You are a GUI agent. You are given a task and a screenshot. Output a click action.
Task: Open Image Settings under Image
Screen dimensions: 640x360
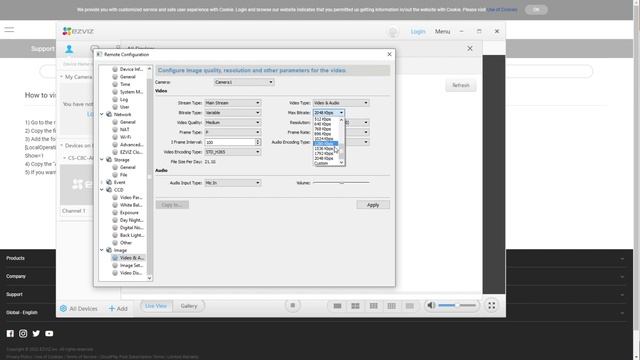coord(131,265)
